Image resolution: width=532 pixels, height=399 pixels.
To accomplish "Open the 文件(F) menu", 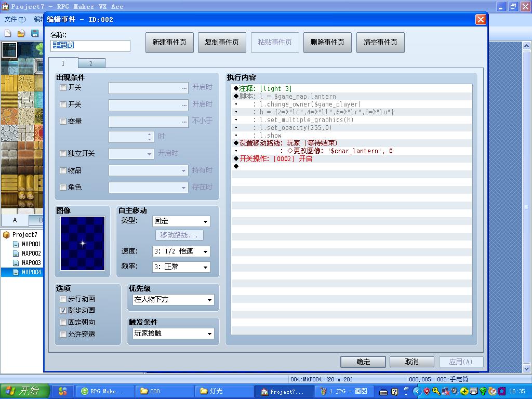I will click(x=15, y=19).
